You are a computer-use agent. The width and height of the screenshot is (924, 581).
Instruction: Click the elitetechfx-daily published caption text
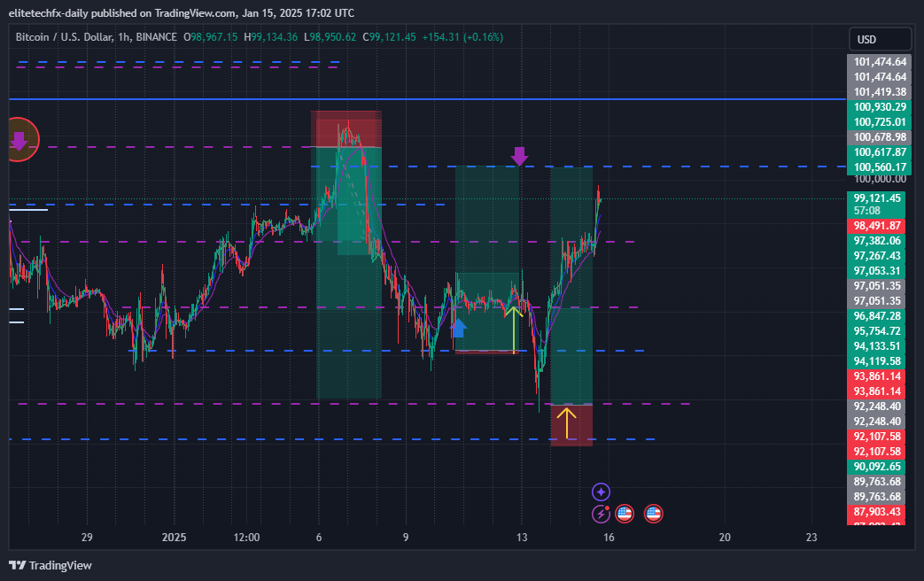182,13
